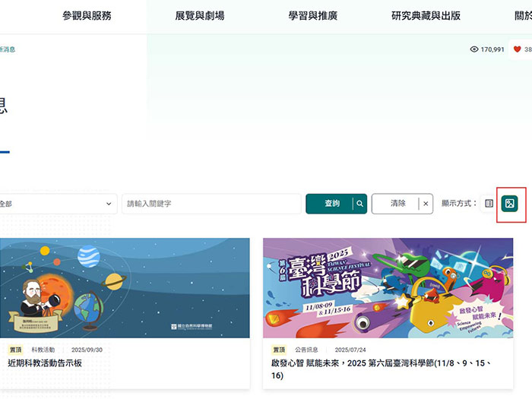
Task: Open the 展覽與劇場 menu
Action: coord(199,16)
